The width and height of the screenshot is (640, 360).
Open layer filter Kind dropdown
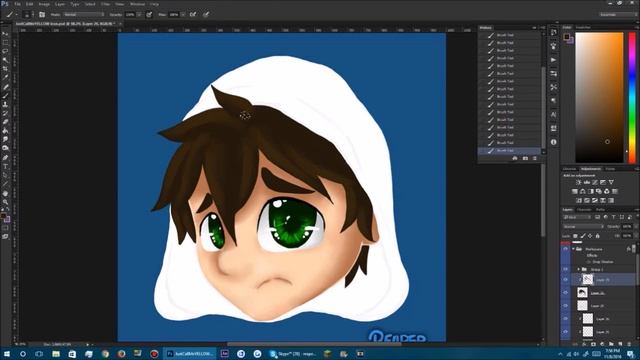(x=577, y=217)
